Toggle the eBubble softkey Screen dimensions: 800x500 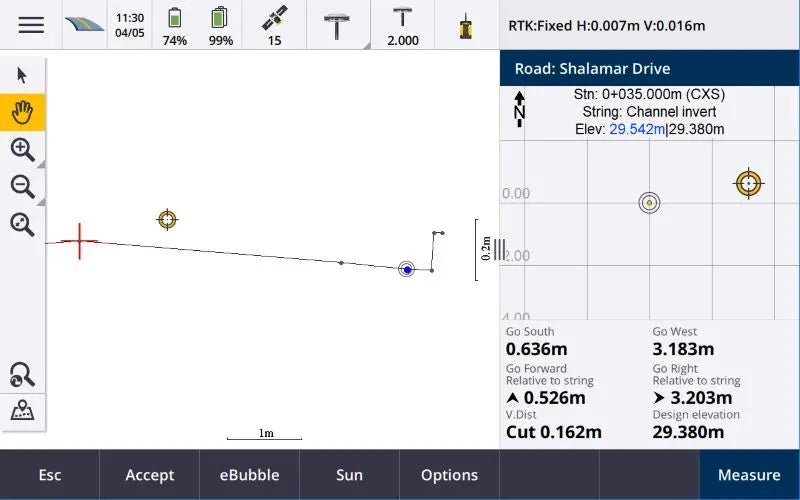(x=249, y=475)
